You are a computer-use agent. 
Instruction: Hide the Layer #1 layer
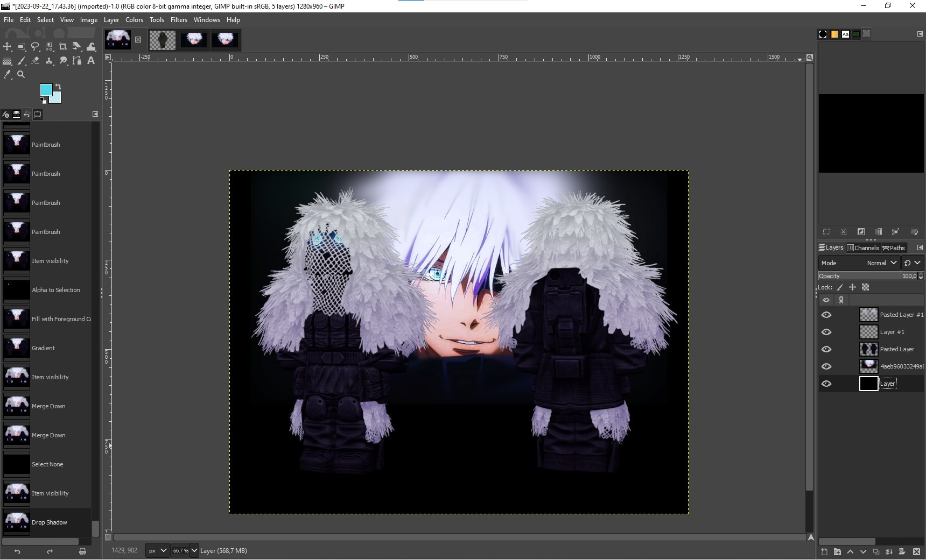(826, 332)
